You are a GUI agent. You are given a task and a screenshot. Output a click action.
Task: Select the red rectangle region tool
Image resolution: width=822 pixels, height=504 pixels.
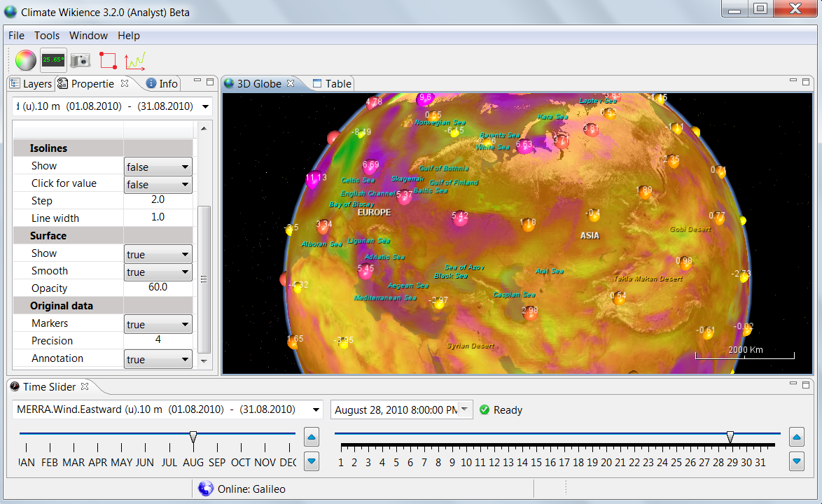(108, 60)
